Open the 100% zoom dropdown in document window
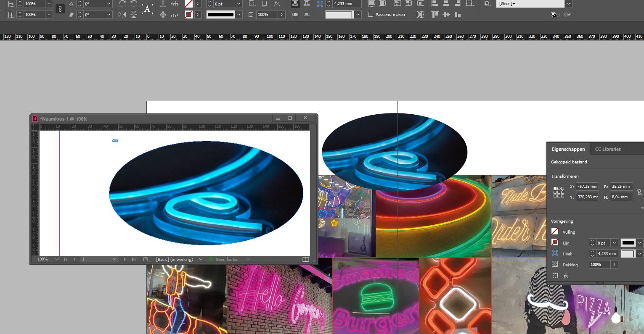This screenshot has height=334, width=644. (x=56, y=259)
